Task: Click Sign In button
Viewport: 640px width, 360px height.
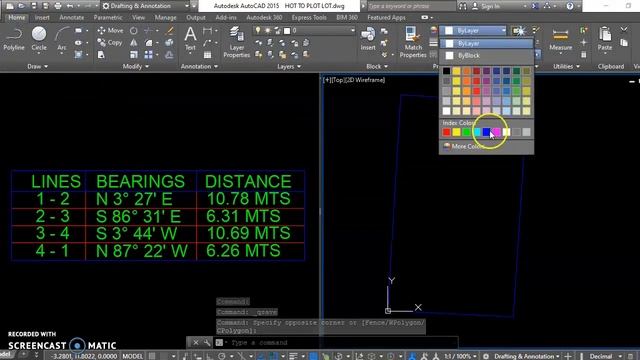Action: click(487, 6)
